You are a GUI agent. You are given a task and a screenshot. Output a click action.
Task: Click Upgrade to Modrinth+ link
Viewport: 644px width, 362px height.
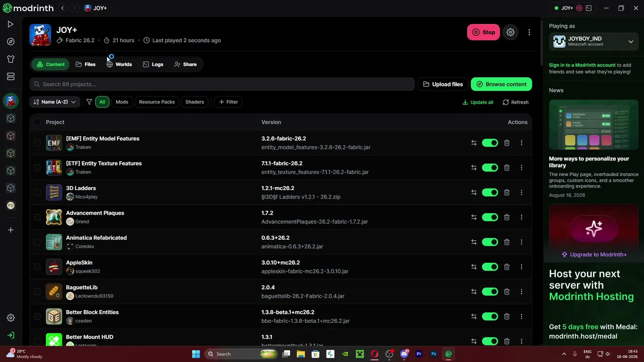point(594,254)
